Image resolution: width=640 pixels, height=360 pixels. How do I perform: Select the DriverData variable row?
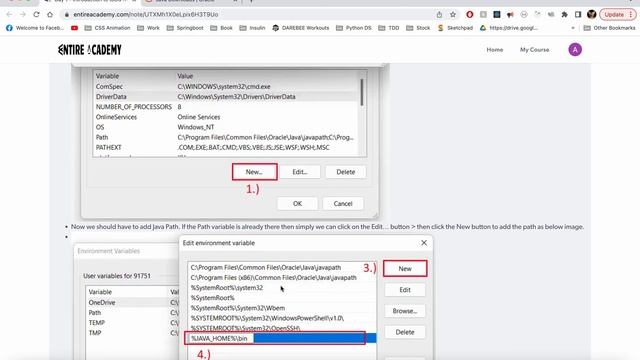click(226, 97)
